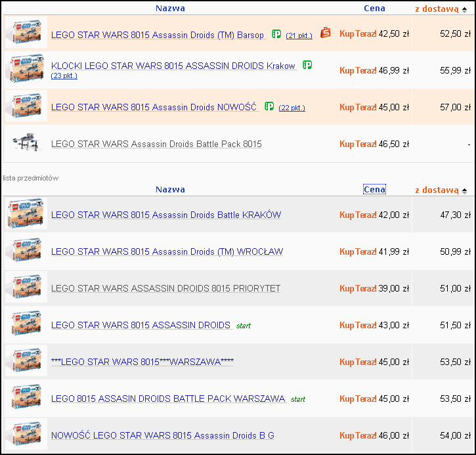
Task: Open the Barsop Assassin Droids listing link
Action: coord(158,35)
